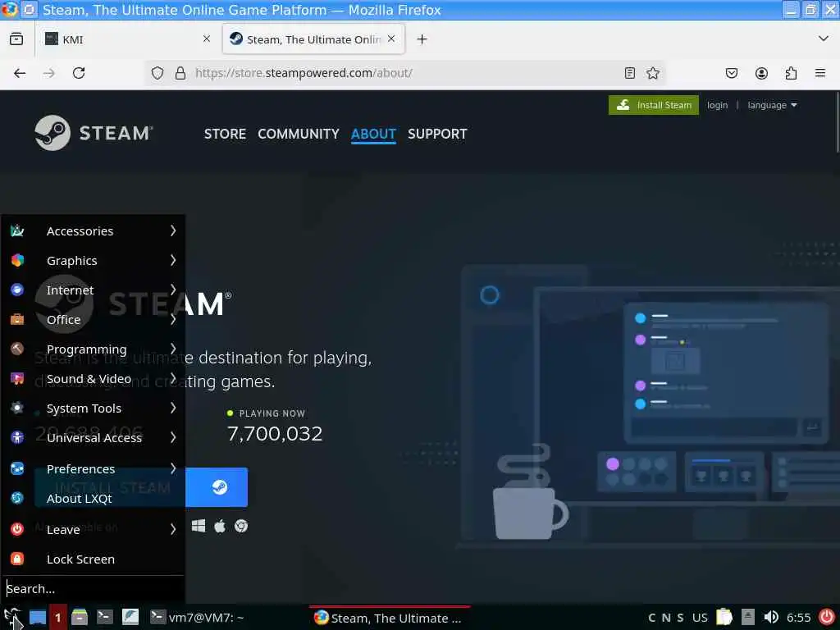The width and height of the screenshot is (840, 630).
Task: Click the Internet globe icon
Action: click(17, 290)
